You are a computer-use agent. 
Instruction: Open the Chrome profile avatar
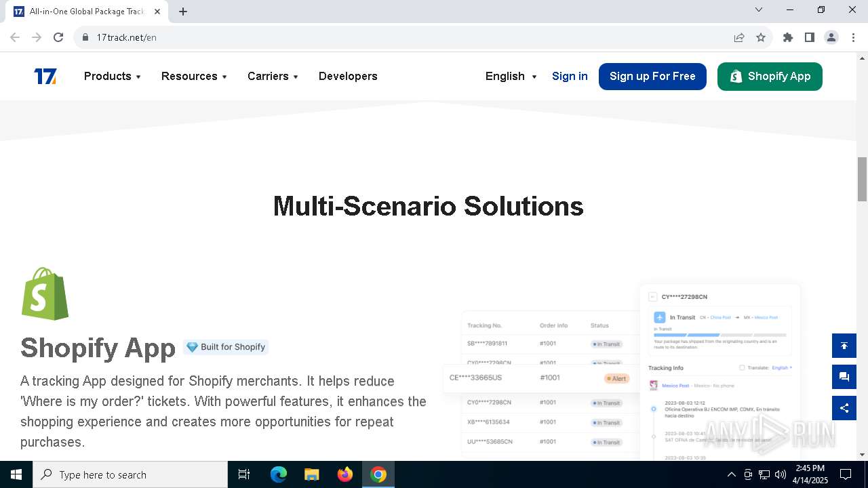[x=831, y=37]
